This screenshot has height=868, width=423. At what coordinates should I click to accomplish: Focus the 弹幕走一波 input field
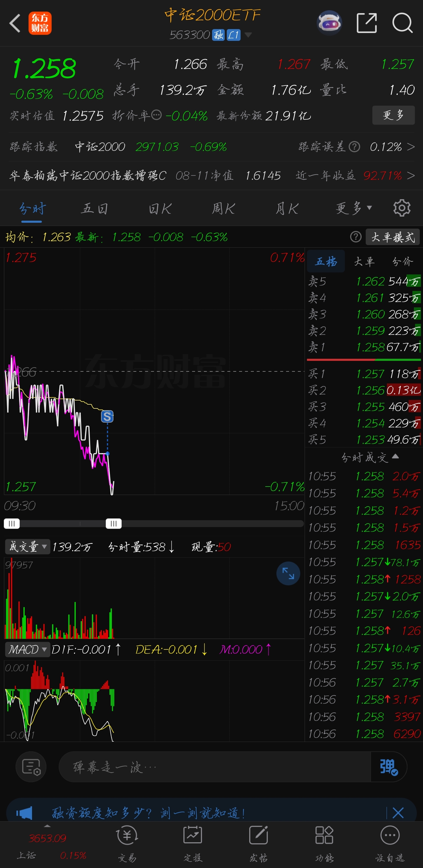pyautogui.click(x=215, y=767)
